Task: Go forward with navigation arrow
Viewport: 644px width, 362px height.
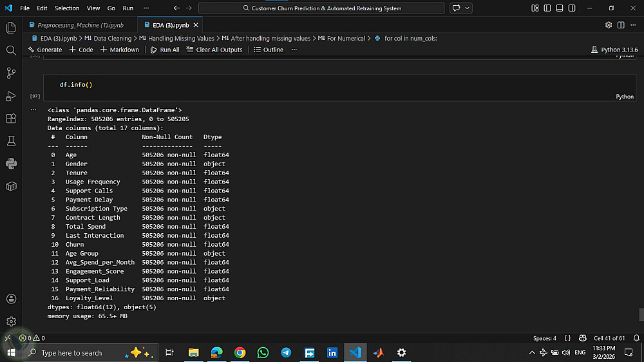Action: (189, 8)
